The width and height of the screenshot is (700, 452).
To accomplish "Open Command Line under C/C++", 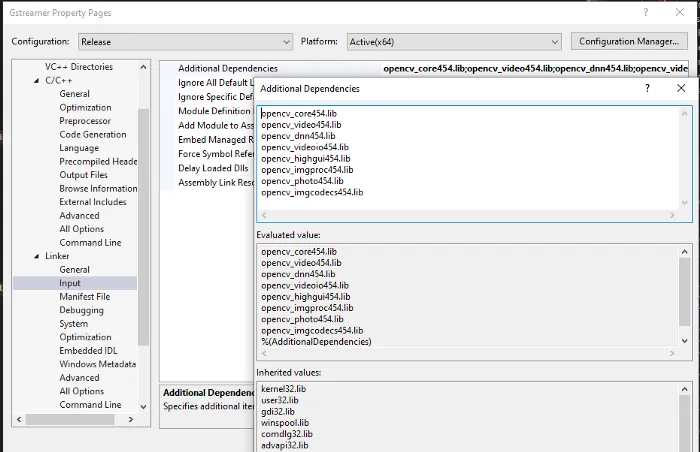I will (x=90, y=243).
